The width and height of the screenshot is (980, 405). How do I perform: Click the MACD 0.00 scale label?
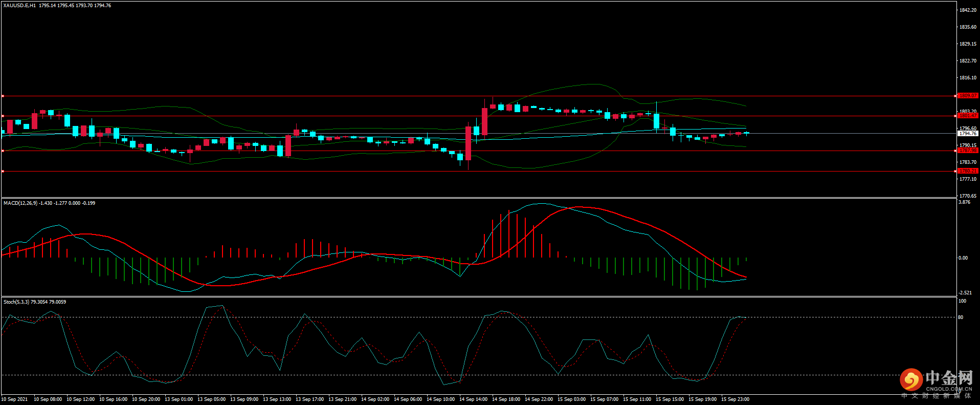[x=963, y=258]
